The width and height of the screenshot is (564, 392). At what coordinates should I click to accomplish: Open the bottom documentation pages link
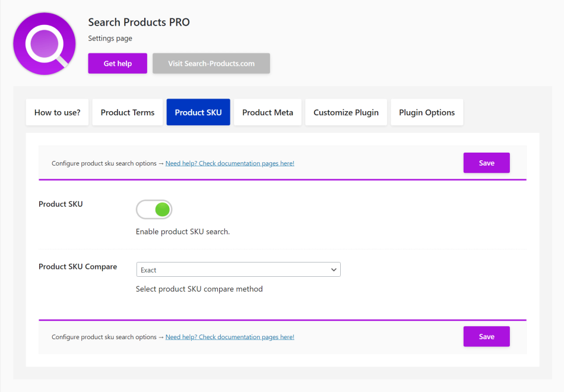pyautogui.click(x=230, y=337)
